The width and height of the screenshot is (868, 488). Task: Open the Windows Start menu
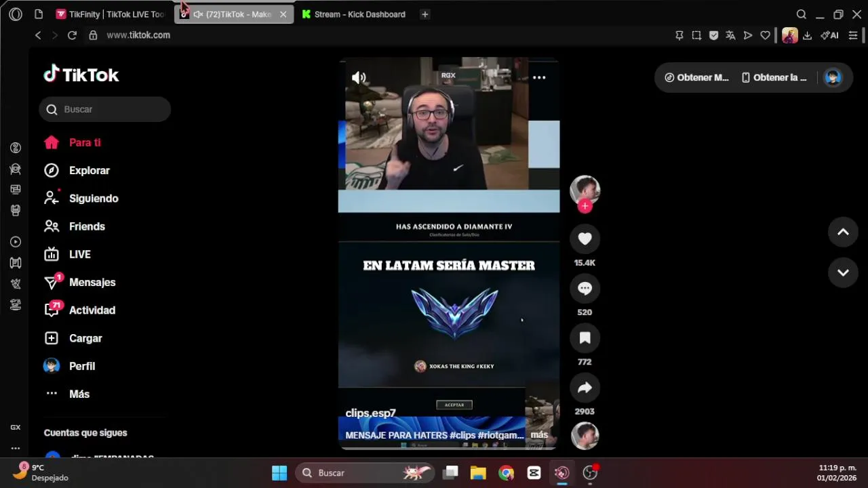coord(279,473)
